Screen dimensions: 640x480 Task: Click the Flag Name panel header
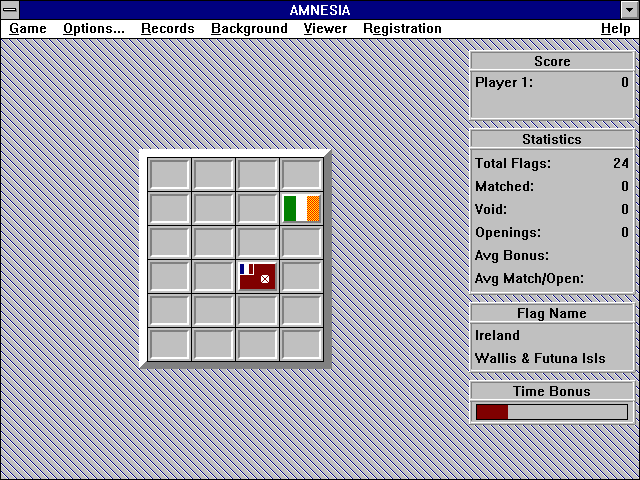point(552,313)
